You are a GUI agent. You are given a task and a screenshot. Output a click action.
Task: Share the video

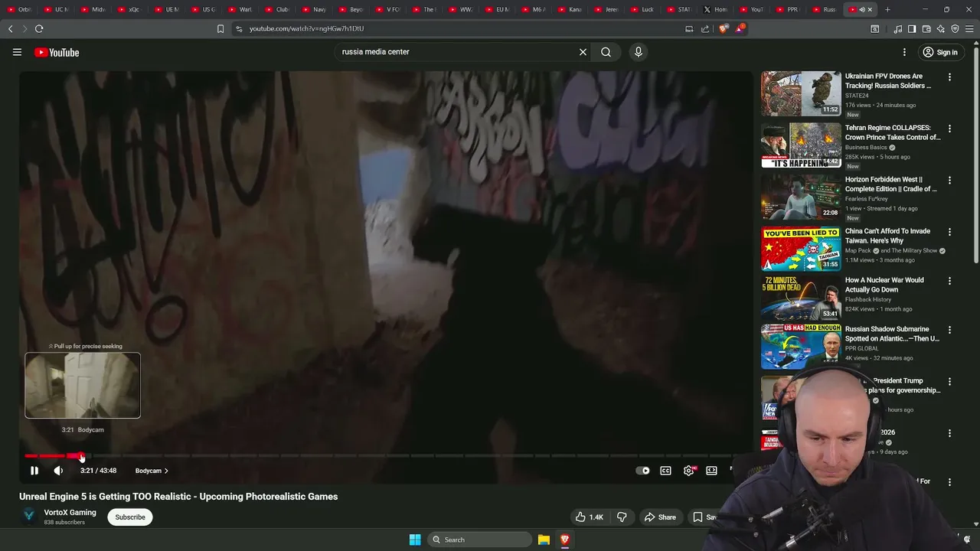660,517
